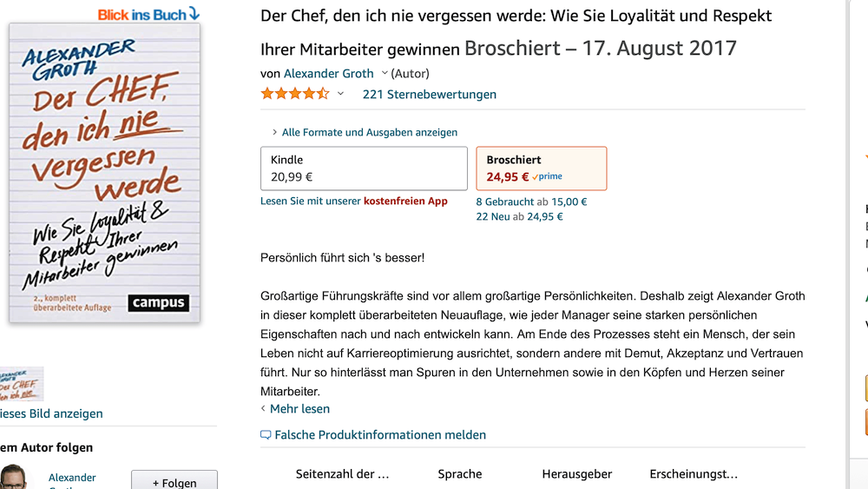Open the star rating breakdown chevron

(340, 94)
